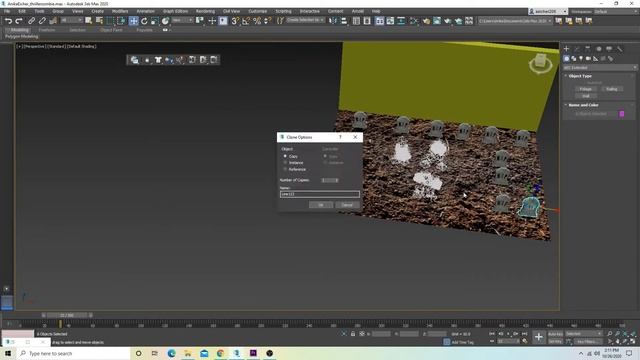The image size is (640, 360).
Task: Toggle the Angle Snap button
Action: [x=246, y=21]
